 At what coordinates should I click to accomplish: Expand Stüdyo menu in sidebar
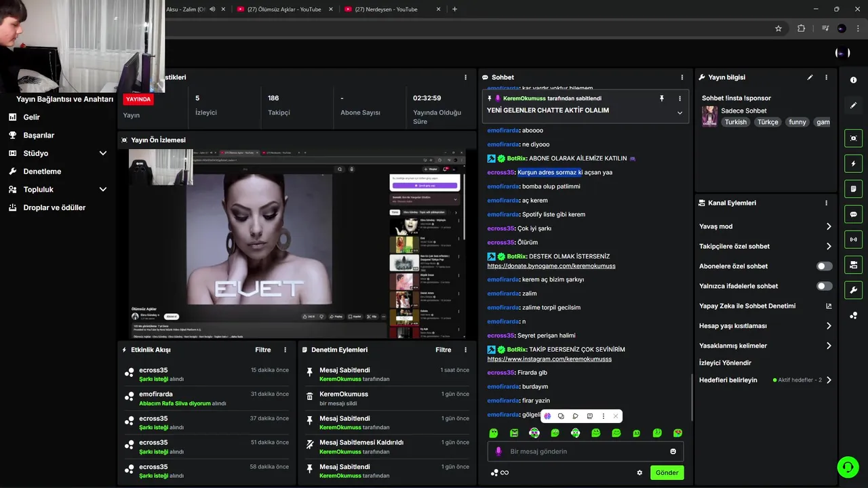[103, 153]
